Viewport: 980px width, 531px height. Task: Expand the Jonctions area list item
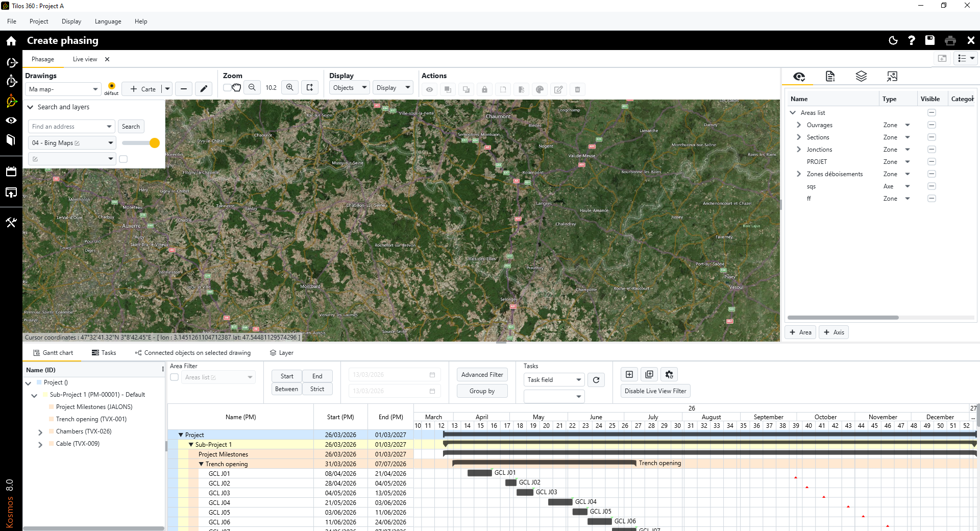(x=799, y=150)
